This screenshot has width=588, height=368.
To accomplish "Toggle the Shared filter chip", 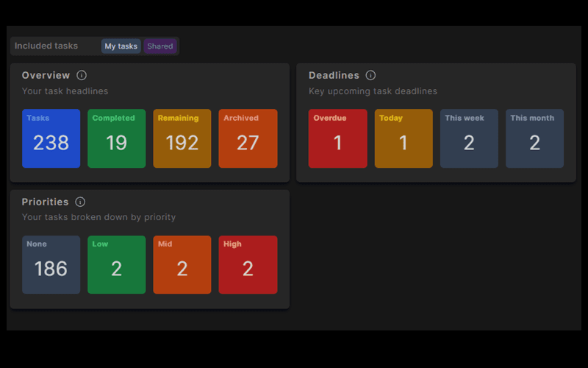I will 160,46.
